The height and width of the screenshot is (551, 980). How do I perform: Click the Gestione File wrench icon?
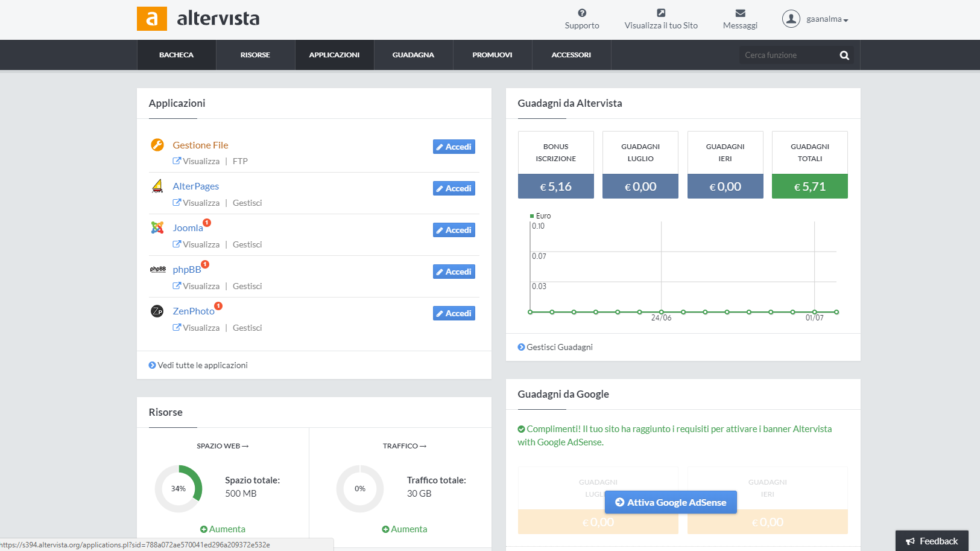[x=157, y=145]
